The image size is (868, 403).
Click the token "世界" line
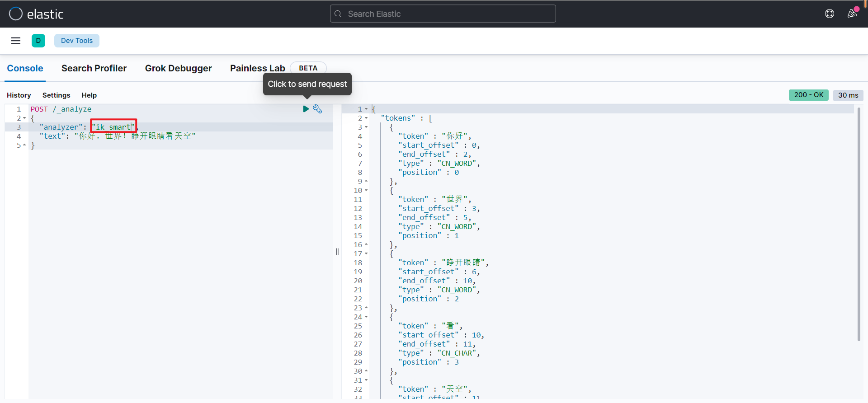tap(434, 199)
